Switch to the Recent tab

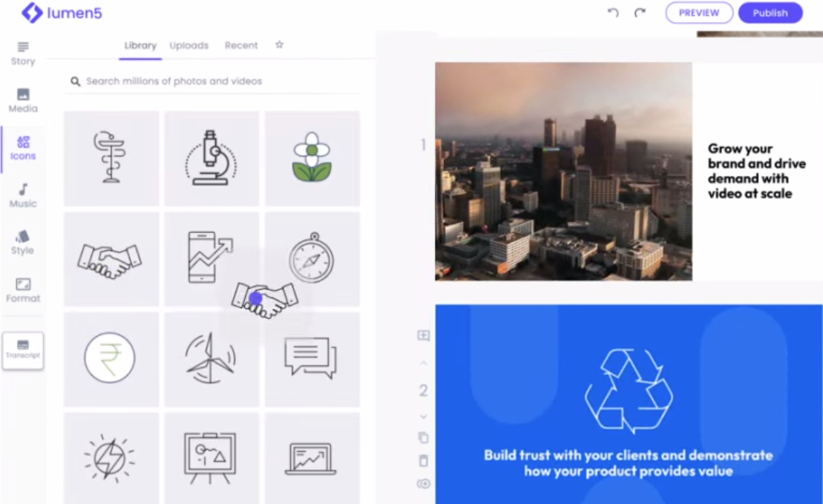[x=241, y=45]
